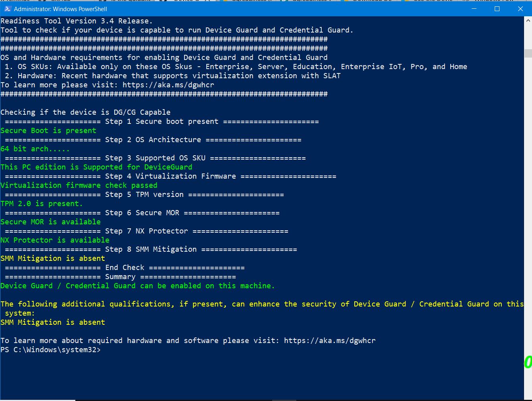
Task: Click the scrollbar track to scroll down
Action: click(529, 199)
